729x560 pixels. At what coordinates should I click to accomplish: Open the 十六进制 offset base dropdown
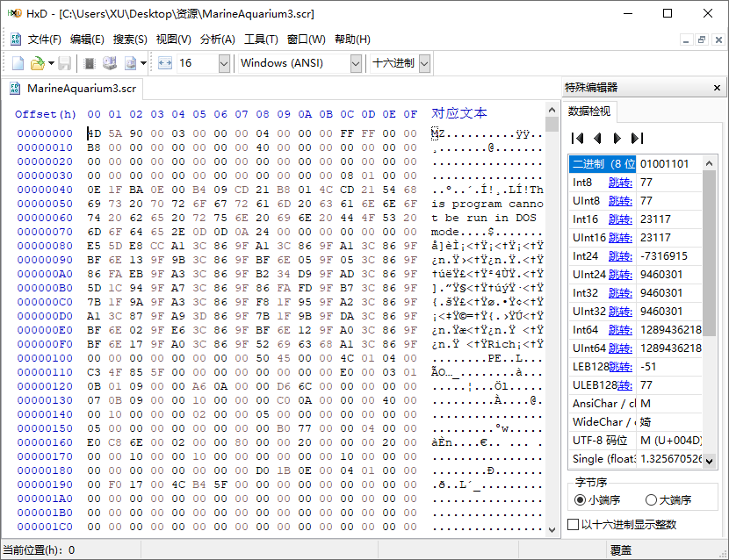[424, 64]
